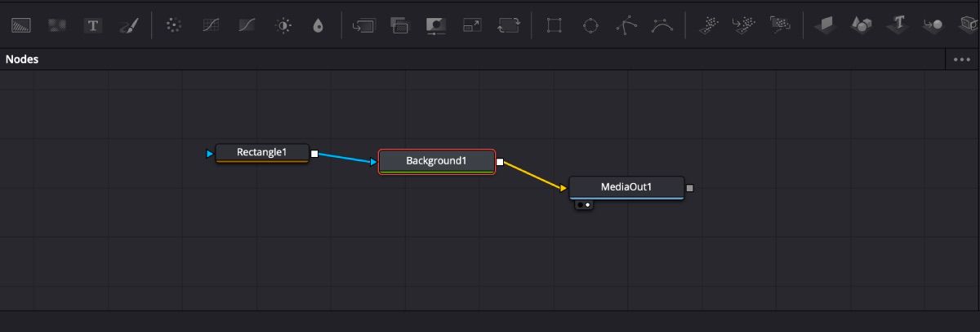Add a Shape 3D node

point(861,25)
